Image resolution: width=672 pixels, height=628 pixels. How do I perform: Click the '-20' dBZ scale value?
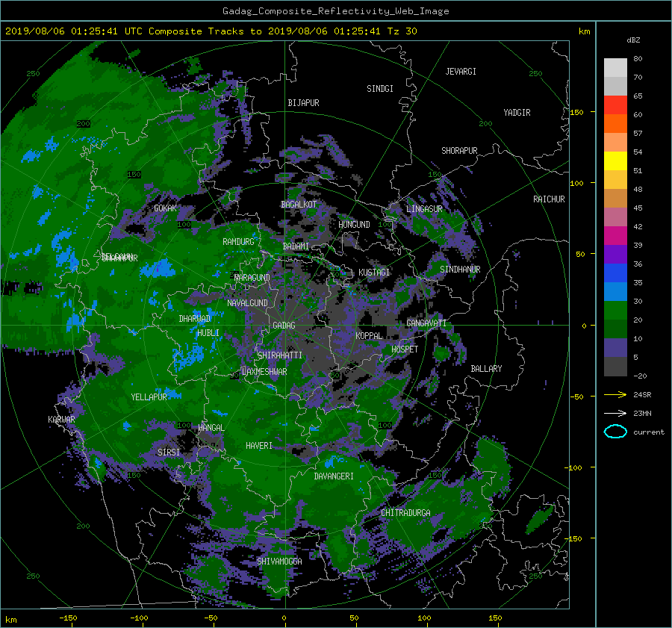(x=640, y=376)
